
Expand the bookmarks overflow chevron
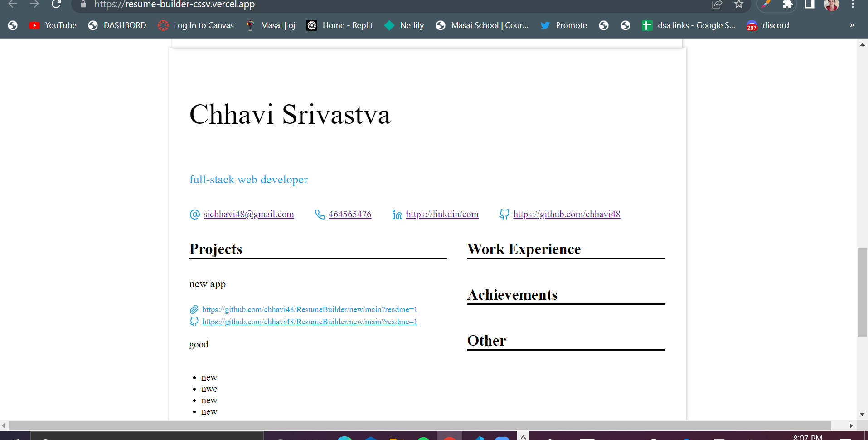pos(852,25)
